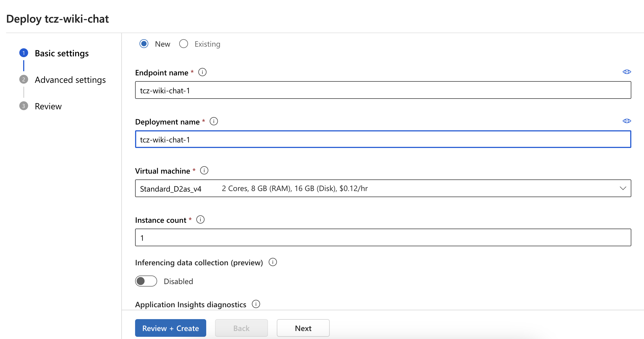Image resolution: width=644 pixels, height=339 pixels.
Task: Open Endpoint name info tooltip
Action: [x=202, y=72]
